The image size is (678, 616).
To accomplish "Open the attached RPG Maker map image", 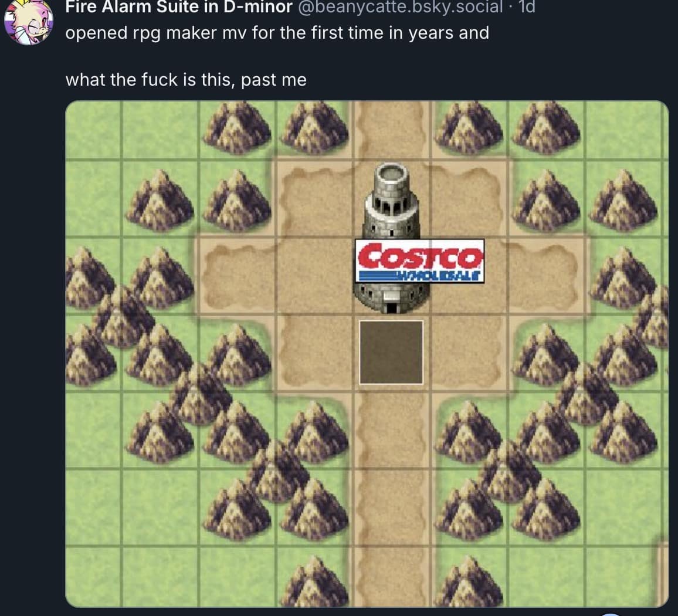I will coord(367,354).
